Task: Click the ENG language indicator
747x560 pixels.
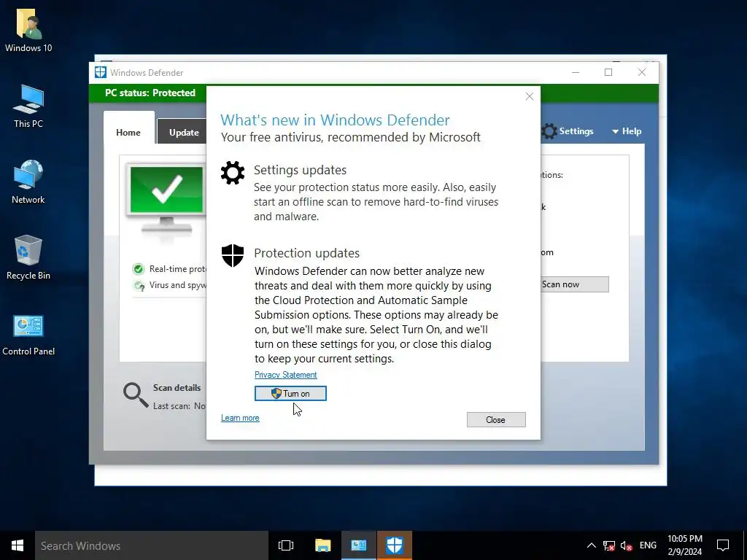Action: coord(648,545)
